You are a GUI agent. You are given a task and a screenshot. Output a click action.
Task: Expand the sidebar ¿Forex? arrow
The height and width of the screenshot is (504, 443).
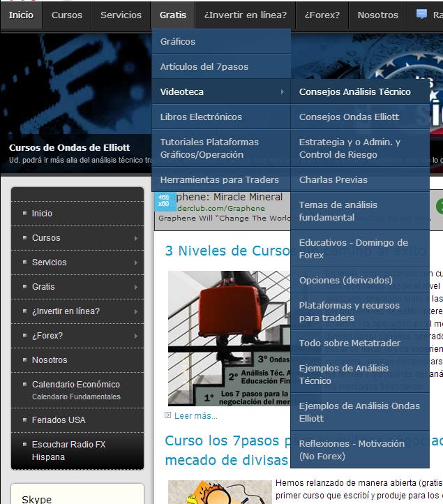pos(136,336)
